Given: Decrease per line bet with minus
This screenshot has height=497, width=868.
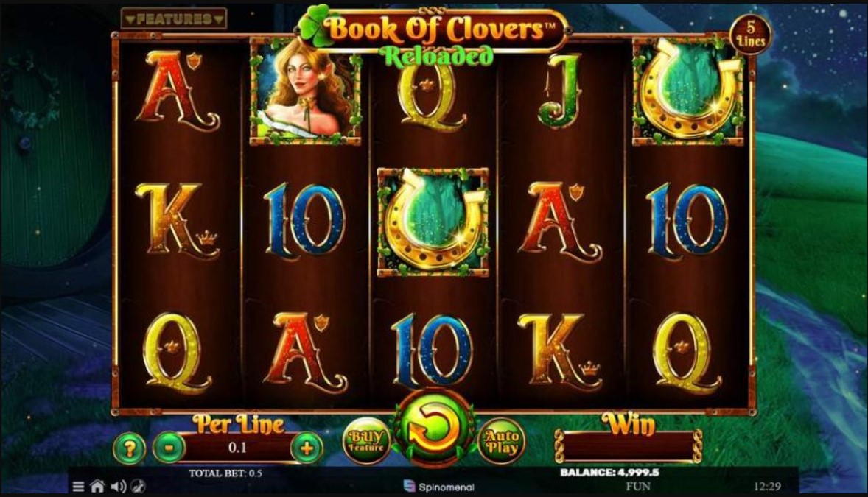Looking at the screenshot, I should coord(169,447).
